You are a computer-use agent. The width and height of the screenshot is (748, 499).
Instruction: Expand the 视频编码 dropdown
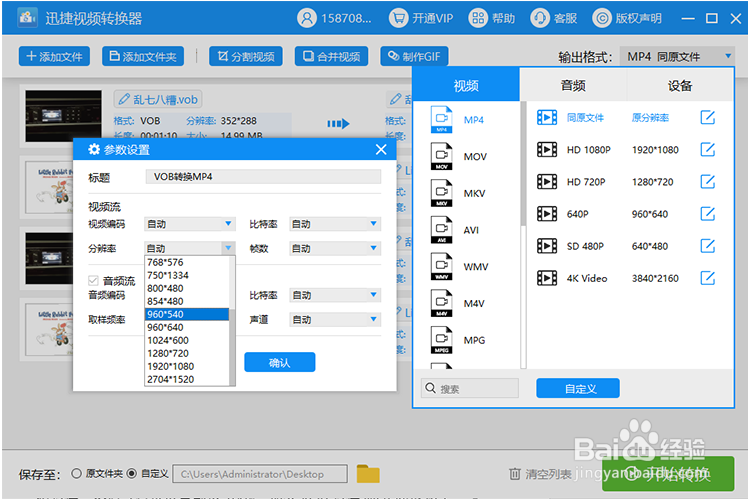pos(228,224)
